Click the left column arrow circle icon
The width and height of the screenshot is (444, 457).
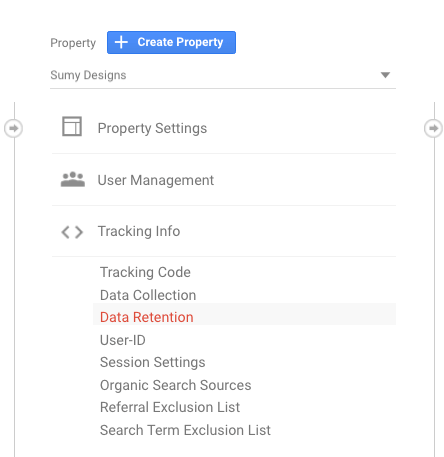pos(13,128)
